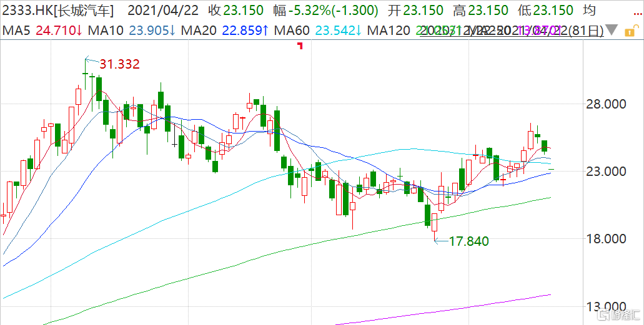Click the 17.840 low price annotation
The image size is (644, 325).
point(468,241)
